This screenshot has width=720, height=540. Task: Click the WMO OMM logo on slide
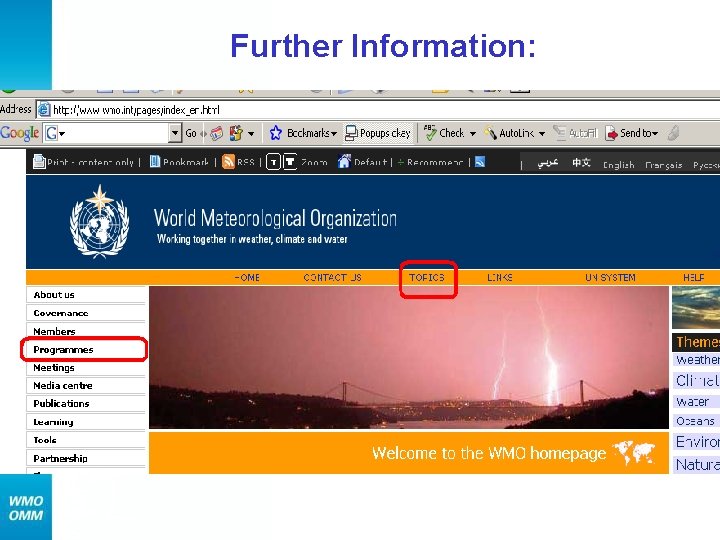(x=26, y=508)
